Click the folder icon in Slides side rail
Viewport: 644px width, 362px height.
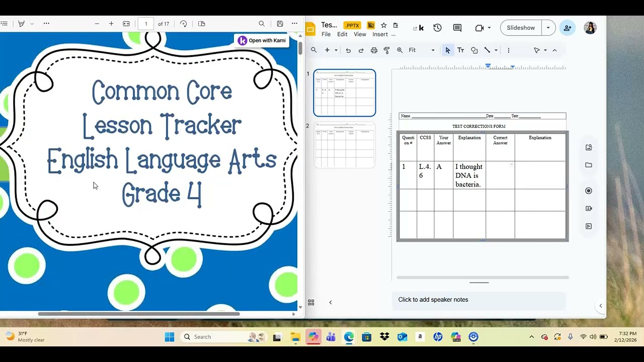click(589, 165)
